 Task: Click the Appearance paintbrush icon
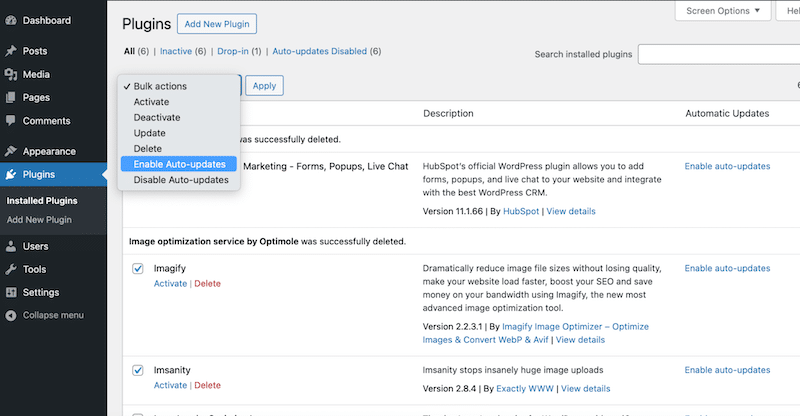coord(11,151)
